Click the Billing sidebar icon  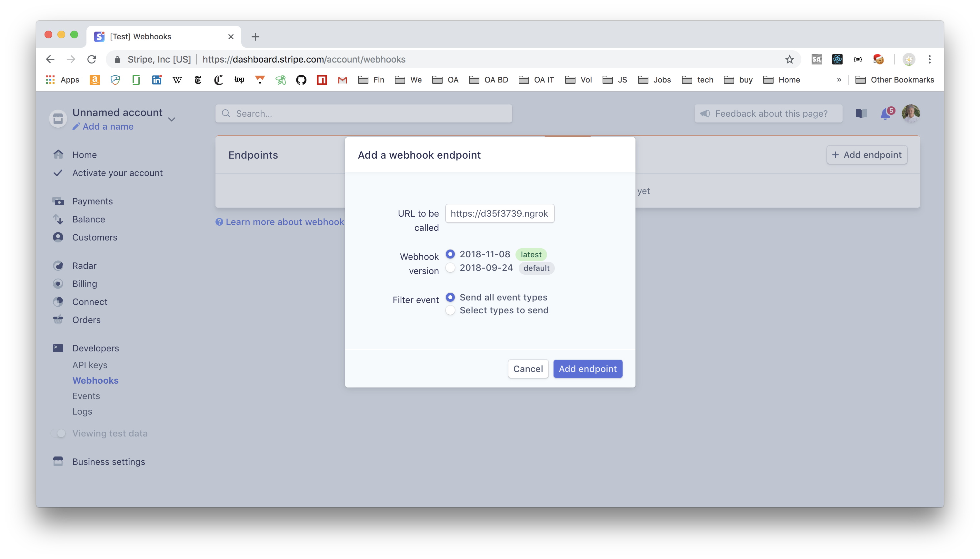[59, 283]
